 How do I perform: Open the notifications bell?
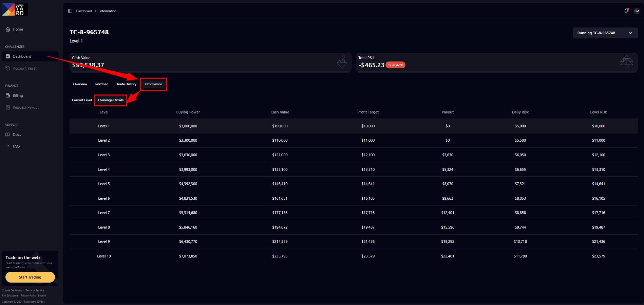click(x=626, y=11)
